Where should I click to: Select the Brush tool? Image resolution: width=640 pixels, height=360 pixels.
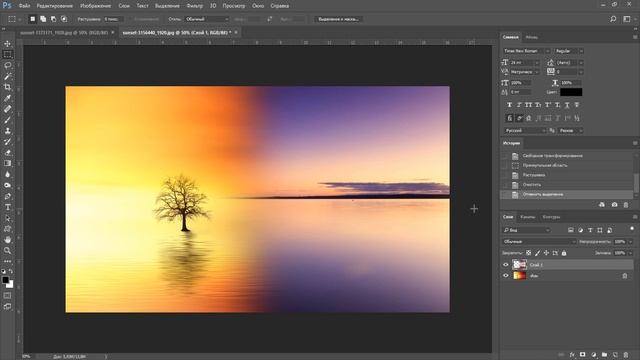(x=7, y=120)
